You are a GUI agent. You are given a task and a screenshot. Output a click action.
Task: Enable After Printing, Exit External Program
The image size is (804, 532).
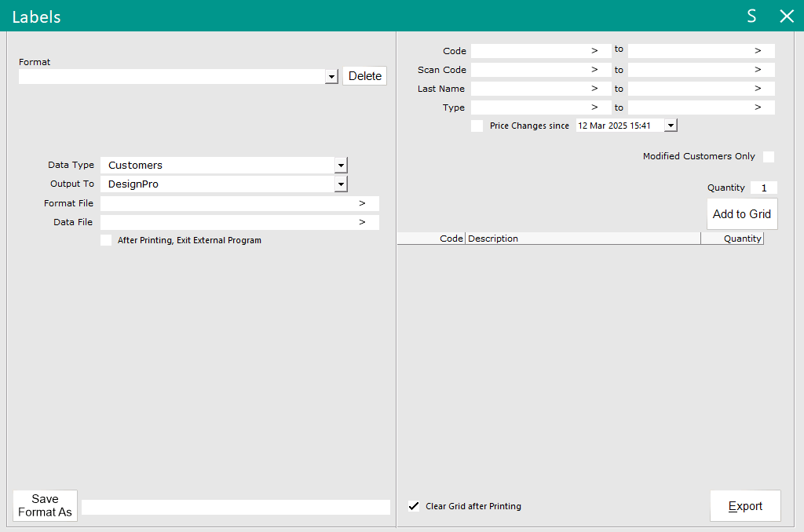(x=106, y=241)
